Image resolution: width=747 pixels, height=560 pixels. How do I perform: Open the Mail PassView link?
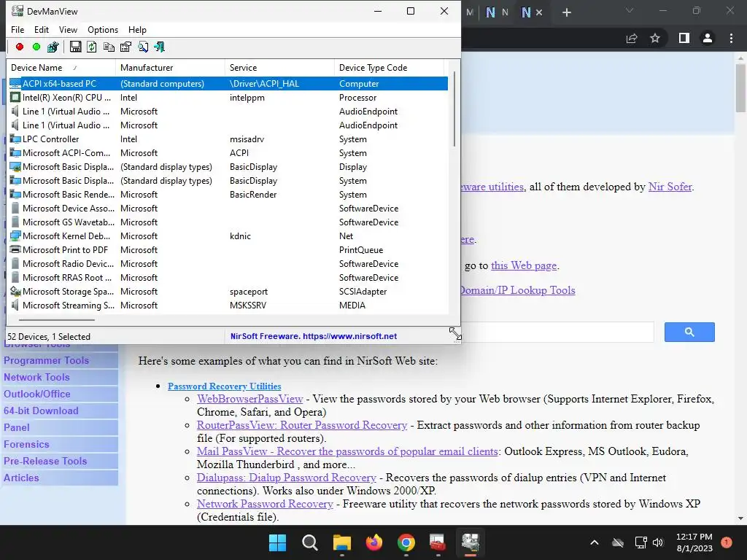pyautogui.click(x=347, y=451)
